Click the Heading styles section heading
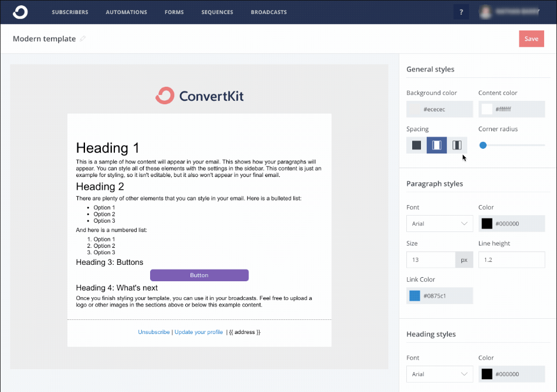557x392 pixels. (431, 334)
